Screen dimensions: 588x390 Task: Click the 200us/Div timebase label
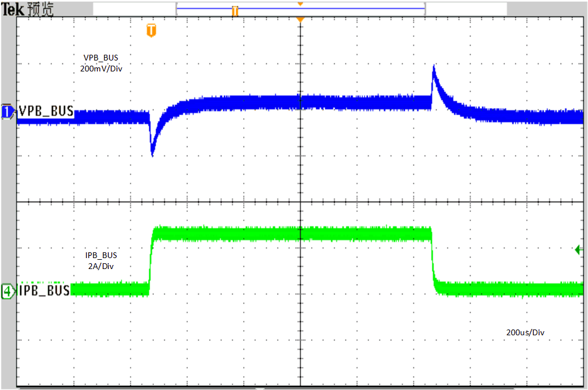click(x=524, y=332)
